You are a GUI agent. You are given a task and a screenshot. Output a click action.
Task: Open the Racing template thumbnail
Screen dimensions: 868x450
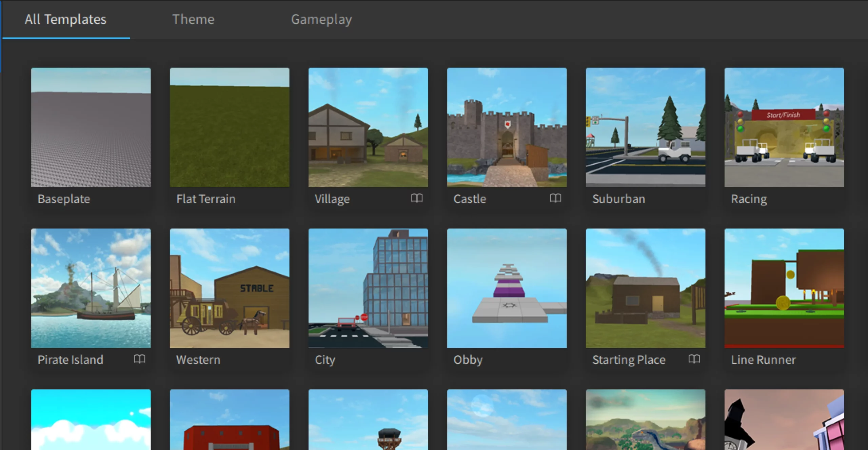784,127
